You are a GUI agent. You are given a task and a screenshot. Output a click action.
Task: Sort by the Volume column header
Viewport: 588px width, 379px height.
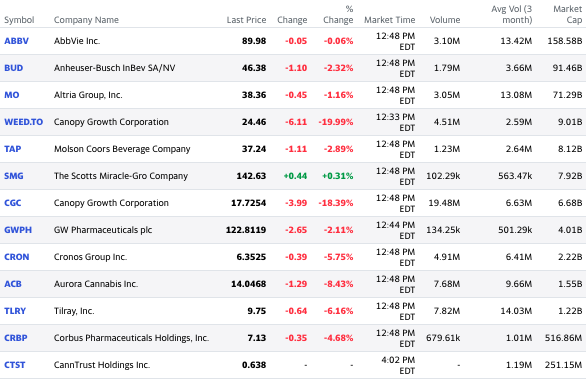[x=445, y=20]
